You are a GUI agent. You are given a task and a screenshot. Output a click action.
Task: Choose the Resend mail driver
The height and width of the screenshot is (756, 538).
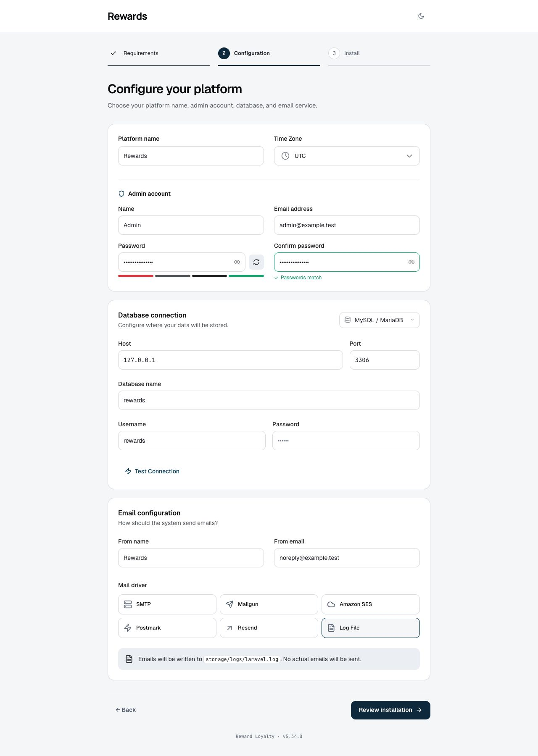tap(269, 628)
